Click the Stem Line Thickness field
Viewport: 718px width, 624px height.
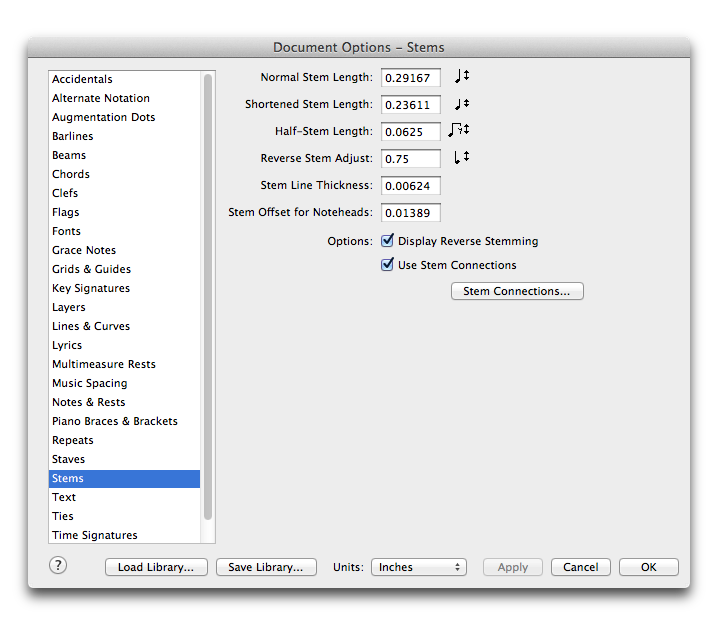[x=411, y=185]
